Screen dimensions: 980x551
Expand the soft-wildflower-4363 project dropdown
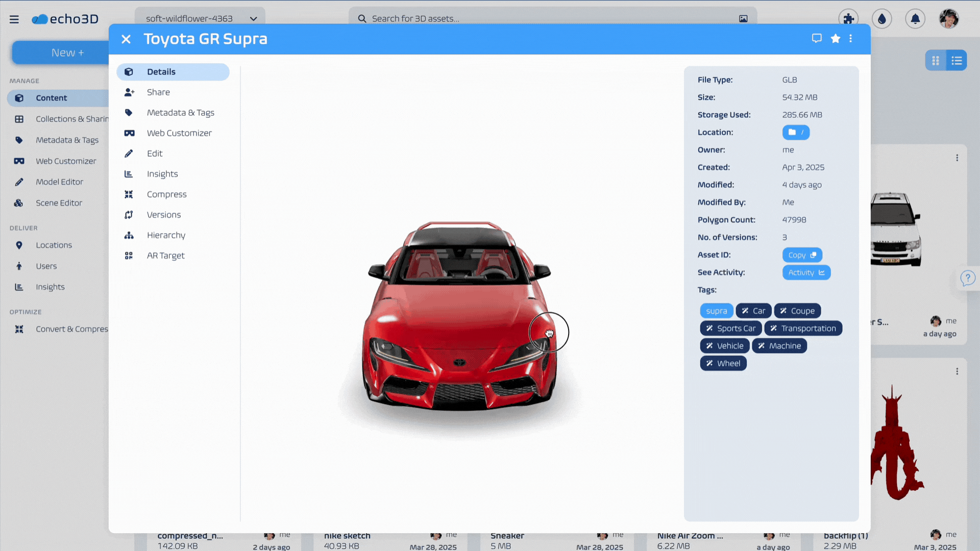point(253,19)
